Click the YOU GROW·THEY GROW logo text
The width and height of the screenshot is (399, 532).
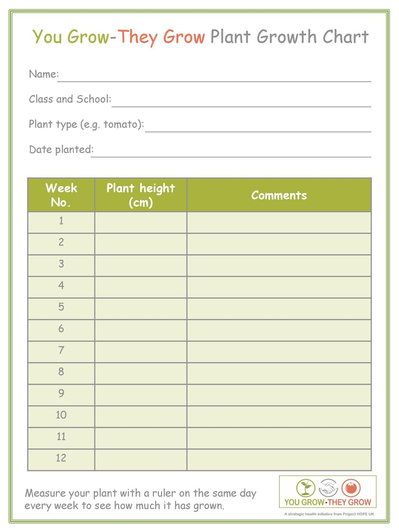[x=327, y=502]
